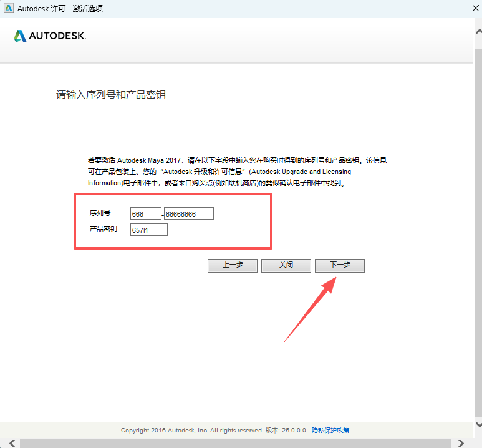This screenshot has width=482, height=448.
Task: Click the 下一步 (Next) button
Action: pyautogui.click(x=340, y=266)
